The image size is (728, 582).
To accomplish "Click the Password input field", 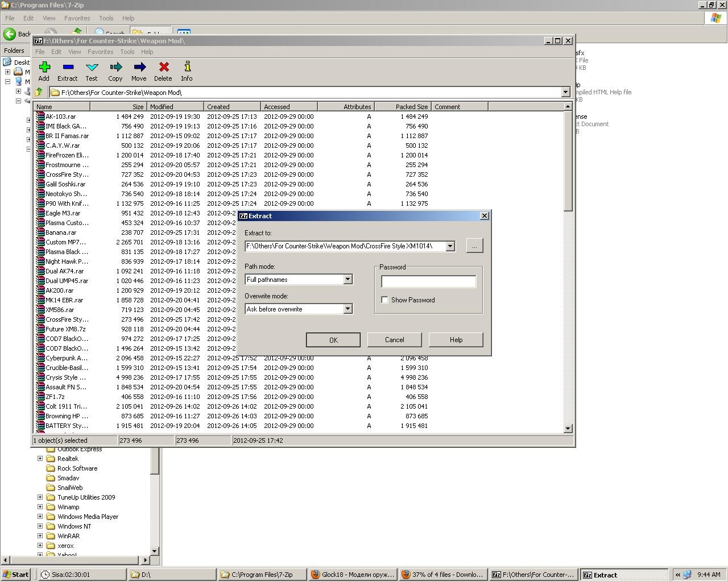I will tap(428, 281).
